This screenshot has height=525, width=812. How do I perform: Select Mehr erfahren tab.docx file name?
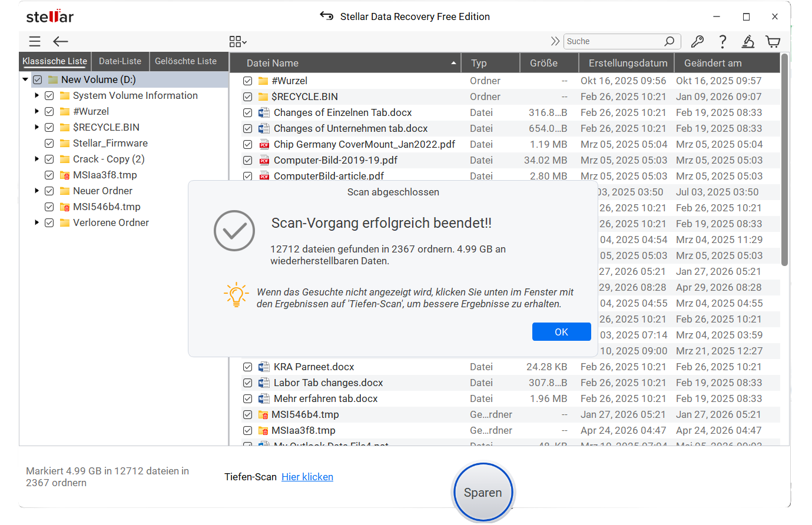point(326,398)
